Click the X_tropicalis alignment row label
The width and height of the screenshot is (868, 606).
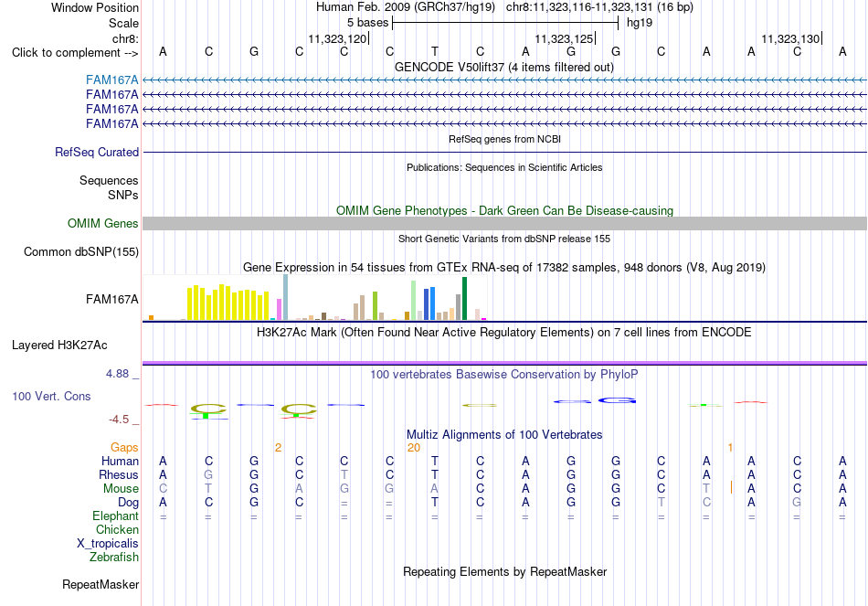(108, 544)
